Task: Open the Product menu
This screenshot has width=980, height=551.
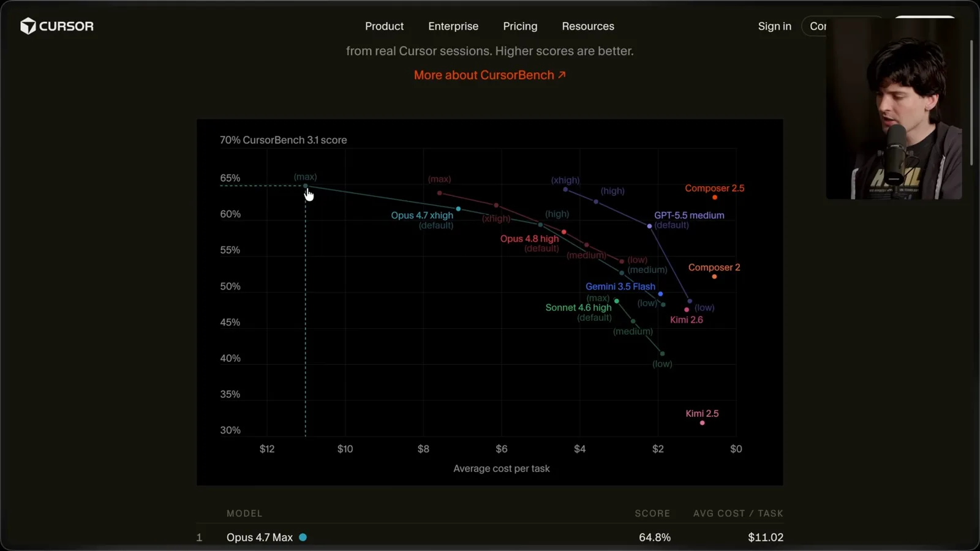Action: 384,26
